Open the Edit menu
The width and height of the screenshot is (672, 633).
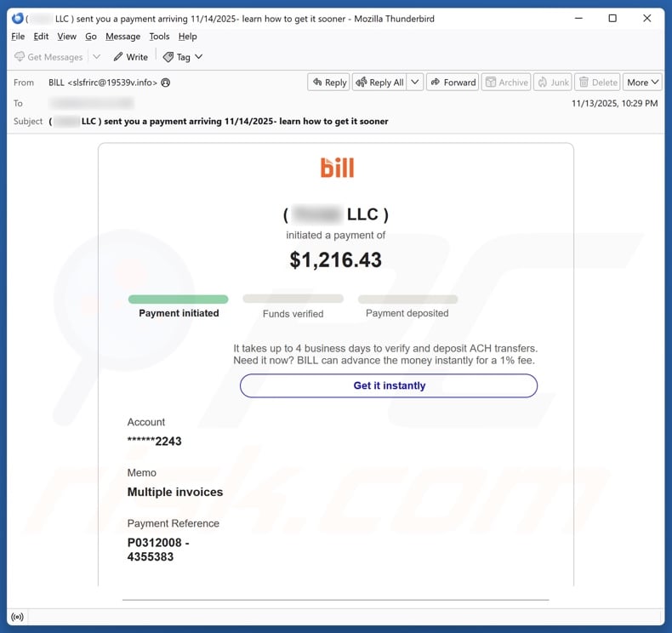pyautogui.click(x=41, y=37)
